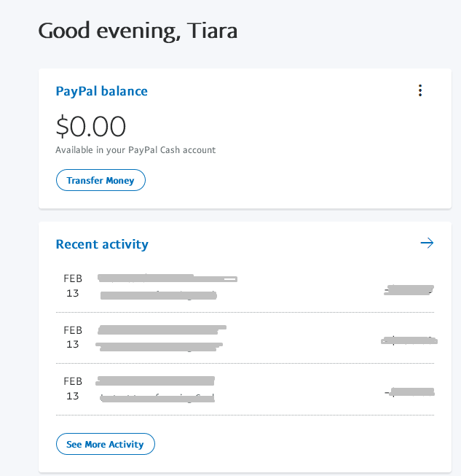Open the PayPal balance three-dot options menu
The height and width of the screenshot is (476, 461).
click(419, 90)
